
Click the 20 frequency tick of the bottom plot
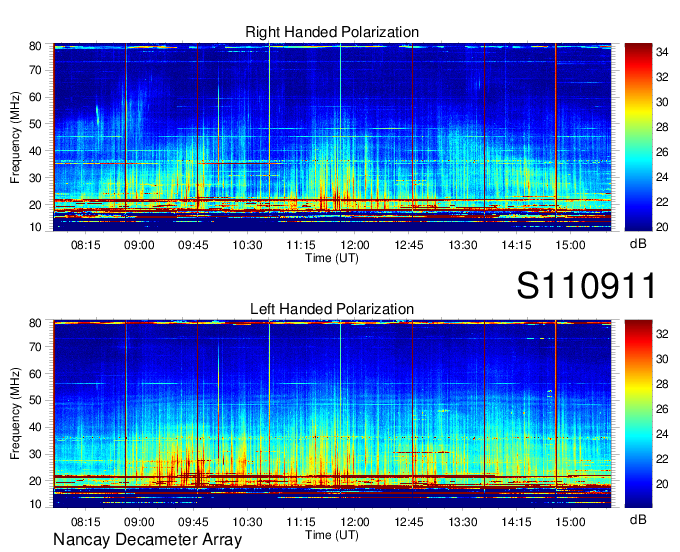(x=35, y=481)
